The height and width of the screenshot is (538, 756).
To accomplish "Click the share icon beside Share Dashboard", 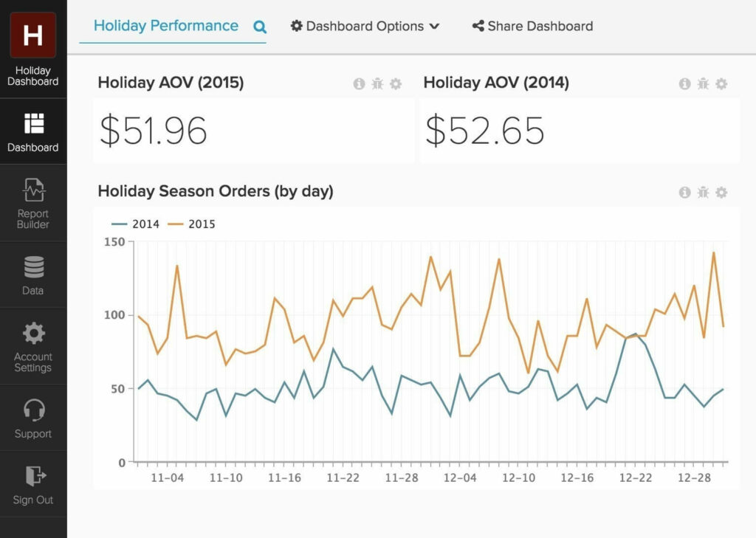I will click(x=478, y=26).
